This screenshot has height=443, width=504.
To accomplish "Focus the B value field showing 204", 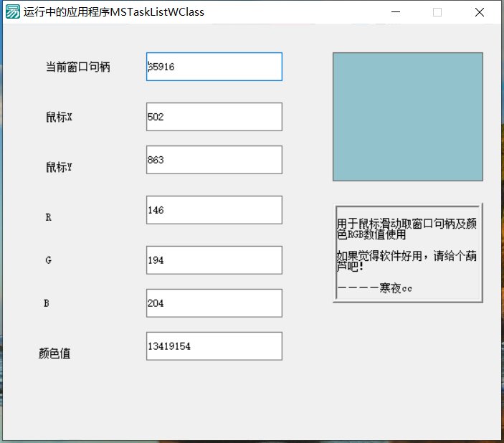I will tap(214, 303).
